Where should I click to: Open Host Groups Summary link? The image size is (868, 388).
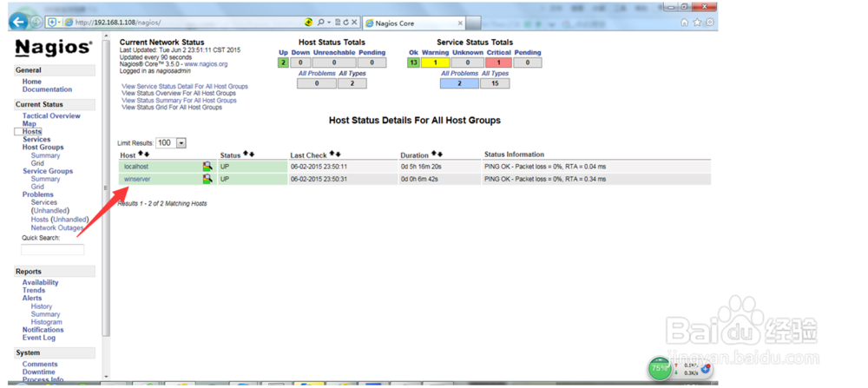(45, 155)
